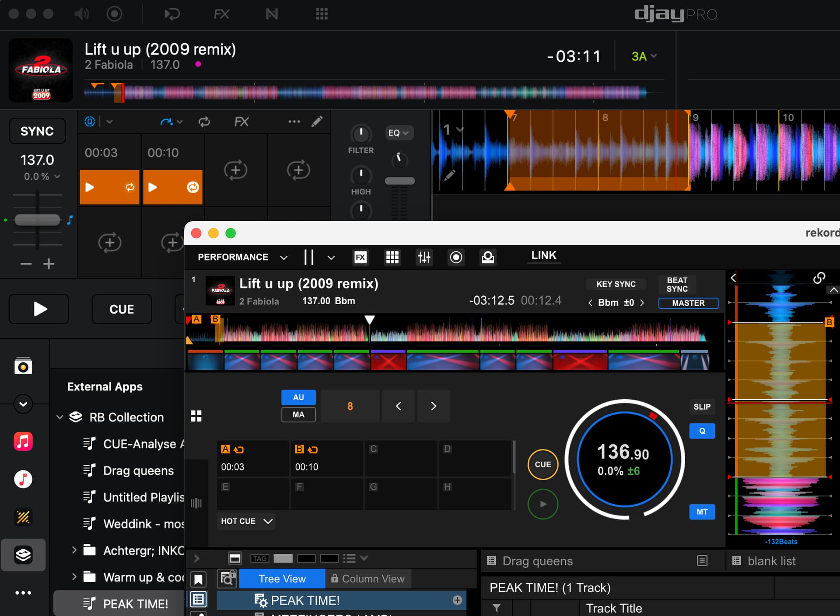This screenshot has width=840, height=616.
Task: Select the rekordbox layers source in djay sidebar
Action: point(23,555)
